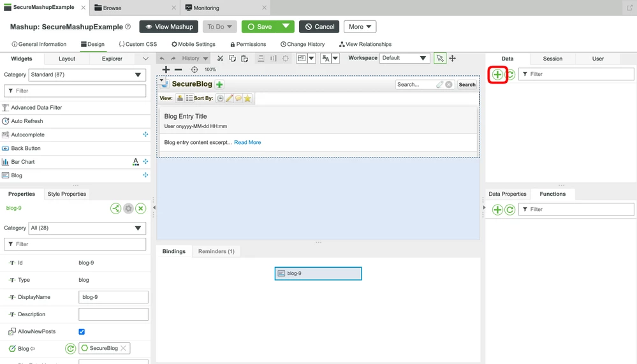Click the blog Search button
The width and height of the screenshot is (637, 364).
[x=467, y=85]
